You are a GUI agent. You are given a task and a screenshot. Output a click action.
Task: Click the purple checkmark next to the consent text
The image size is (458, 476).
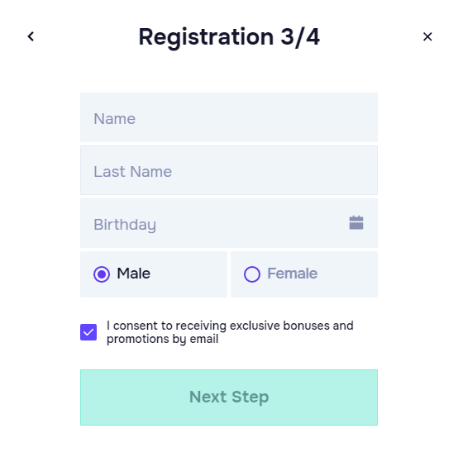88,332
